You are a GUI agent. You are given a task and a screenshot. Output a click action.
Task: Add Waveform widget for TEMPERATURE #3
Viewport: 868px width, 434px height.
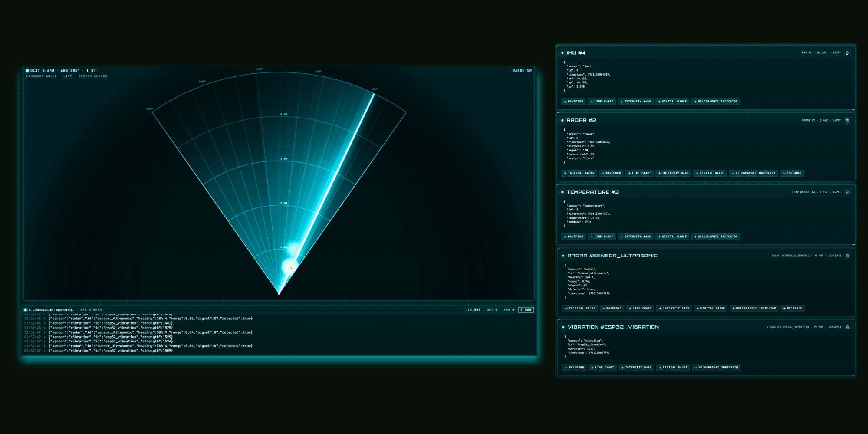coord(574,237)
